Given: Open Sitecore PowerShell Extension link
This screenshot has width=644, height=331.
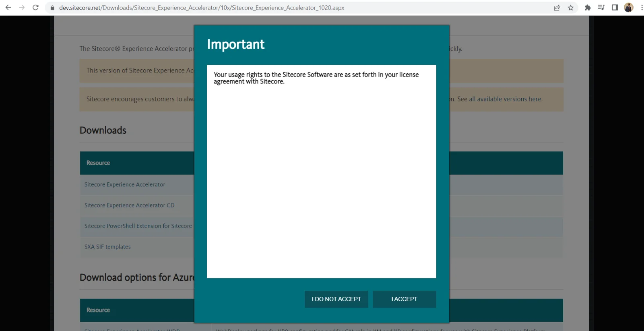Looking at the screenshot, I should click(138, 226).
